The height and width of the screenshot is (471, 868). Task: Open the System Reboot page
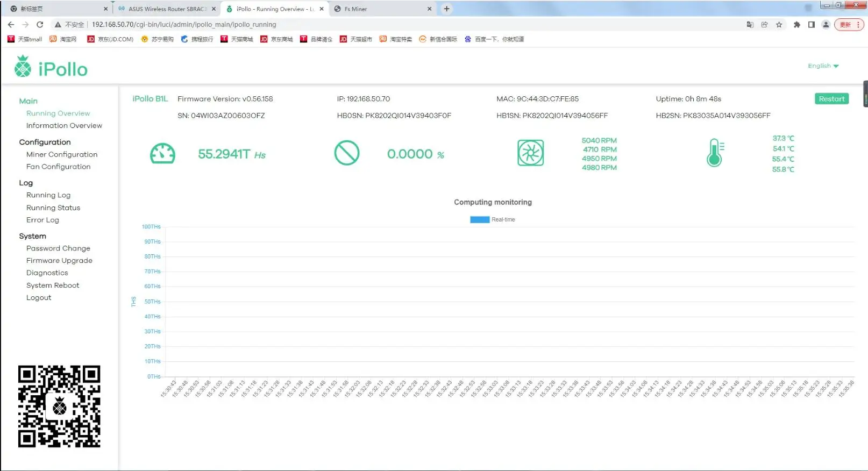(x=53, y=286)
